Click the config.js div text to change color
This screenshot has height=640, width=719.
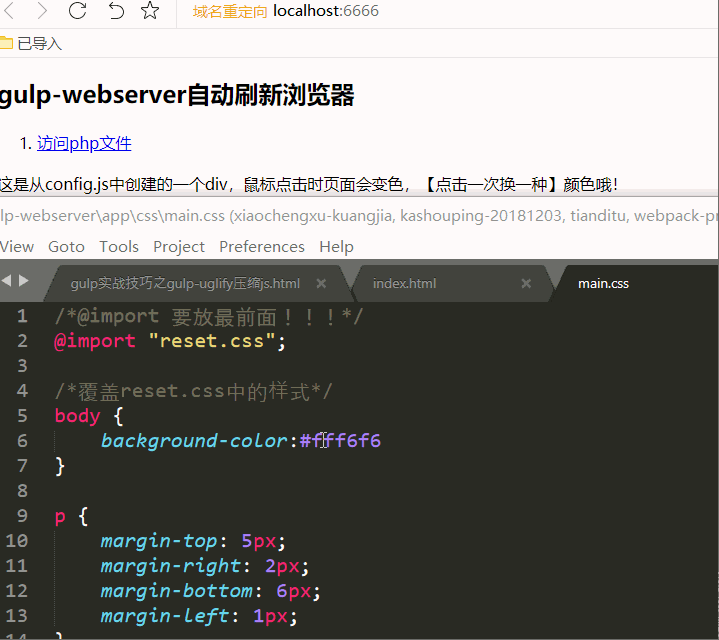point(309,184)
